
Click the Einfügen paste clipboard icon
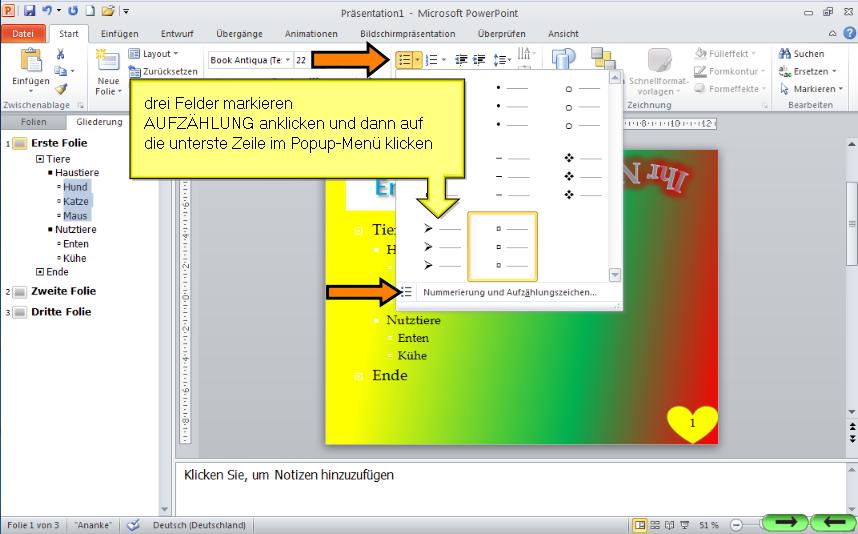pyautogui.click(x=29, y=63)
